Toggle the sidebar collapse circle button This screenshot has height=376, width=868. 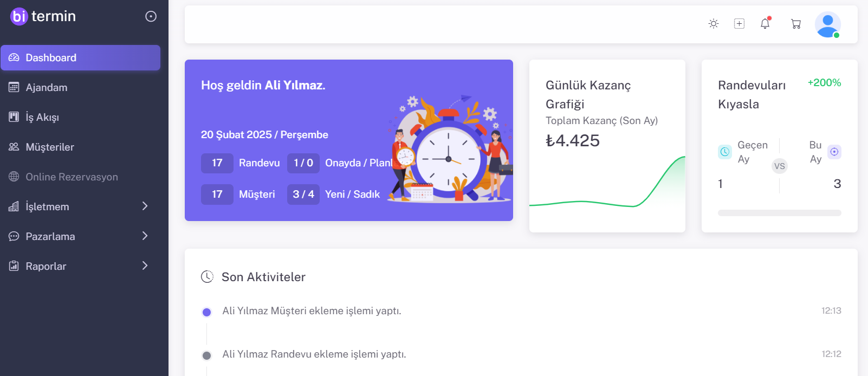click(x=151, y=17)
